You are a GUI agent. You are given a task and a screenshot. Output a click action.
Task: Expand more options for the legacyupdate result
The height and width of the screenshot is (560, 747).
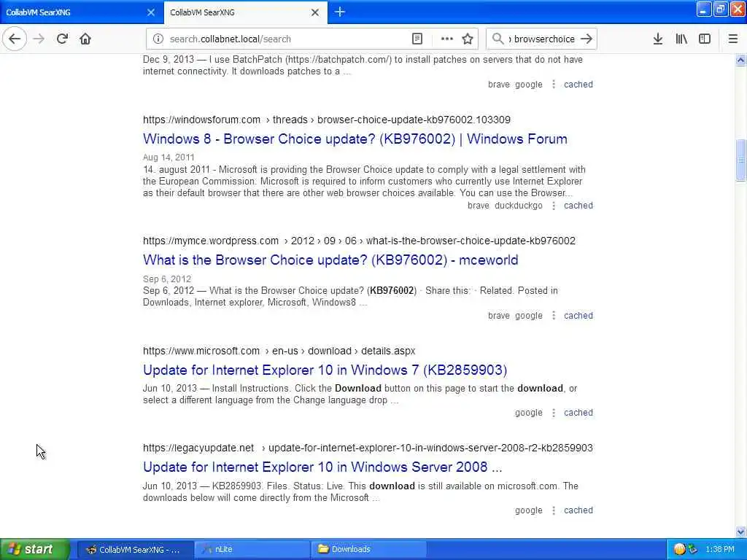[553, 510]
